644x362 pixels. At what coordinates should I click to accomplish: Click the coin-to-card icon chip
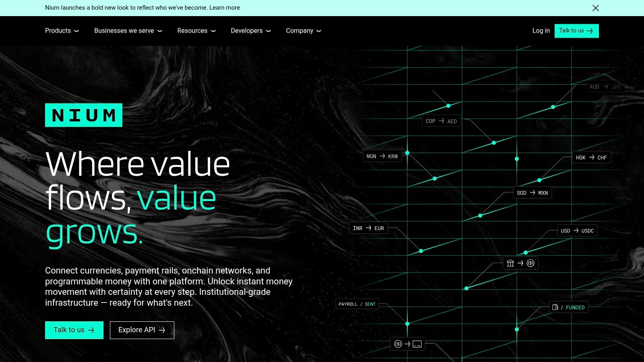coord(408,344)
